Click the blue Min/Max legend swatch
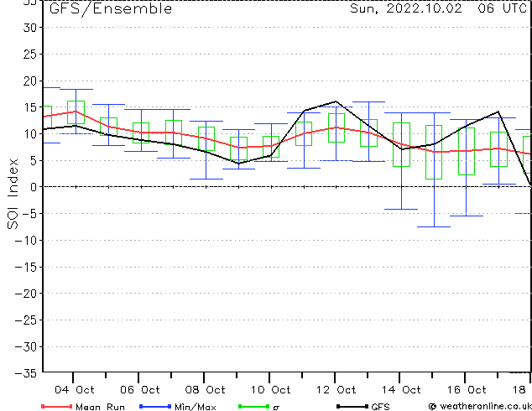The image size is (532, 411). [155, 406]
